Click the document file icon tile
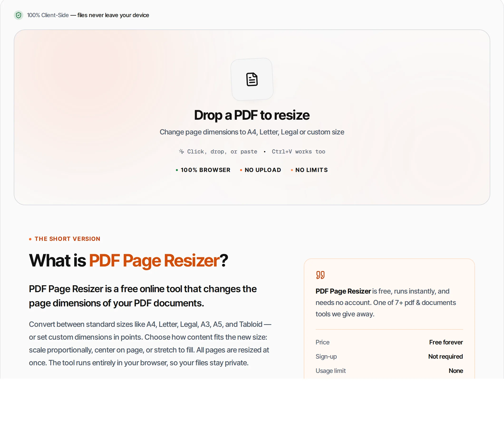The height and width of the screenshot is (428, 504). [252, 79]
